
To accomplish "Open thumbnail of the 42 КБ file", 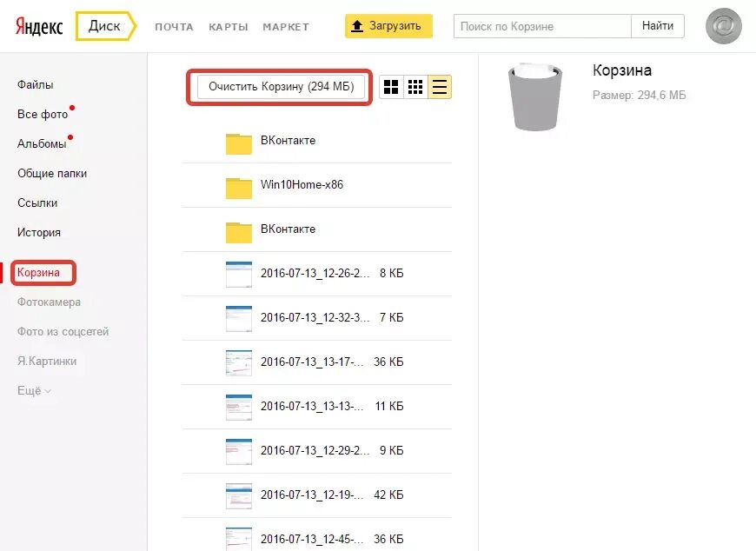I will tap(239, 495).
